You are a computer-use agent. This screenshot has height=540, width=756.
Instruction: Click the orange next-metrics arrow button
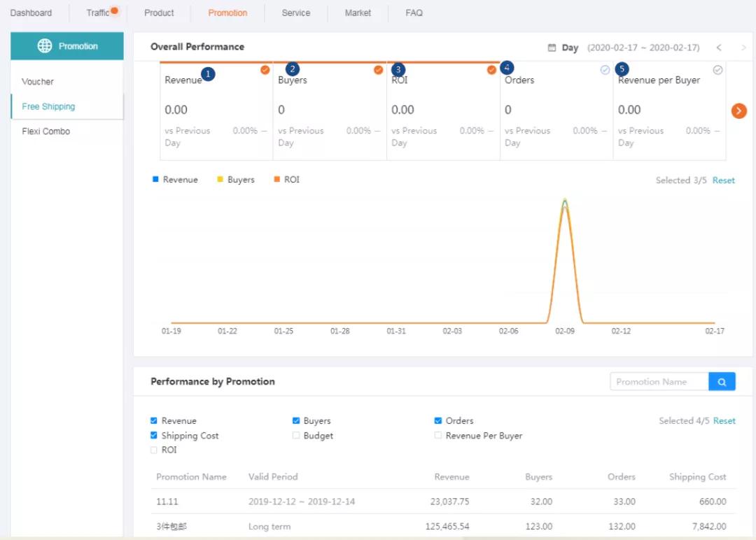[x=739, y=111]
